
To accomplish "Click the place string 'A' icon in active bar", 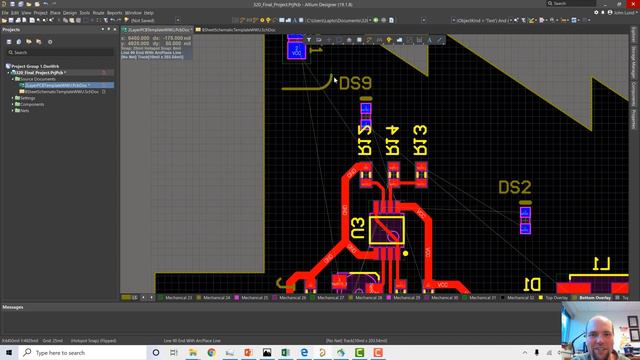I will [x=429, y=40].
